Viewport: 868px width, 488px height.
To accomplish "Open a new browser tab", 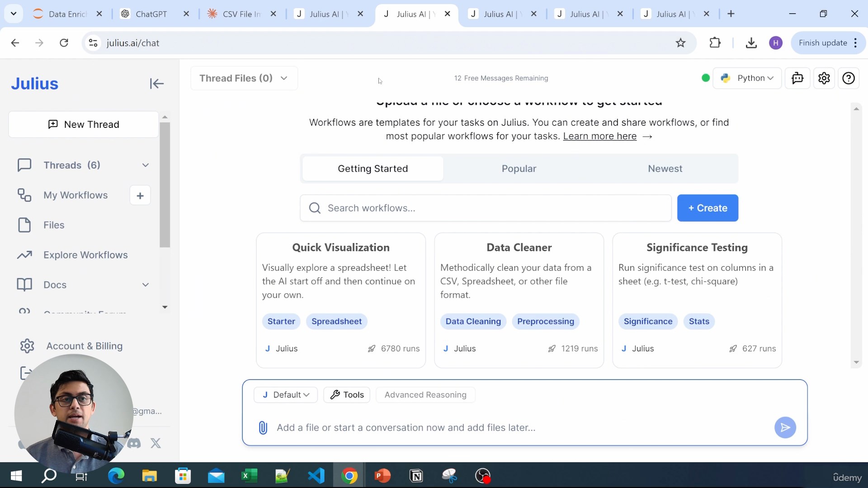I will tap(731, 14).
